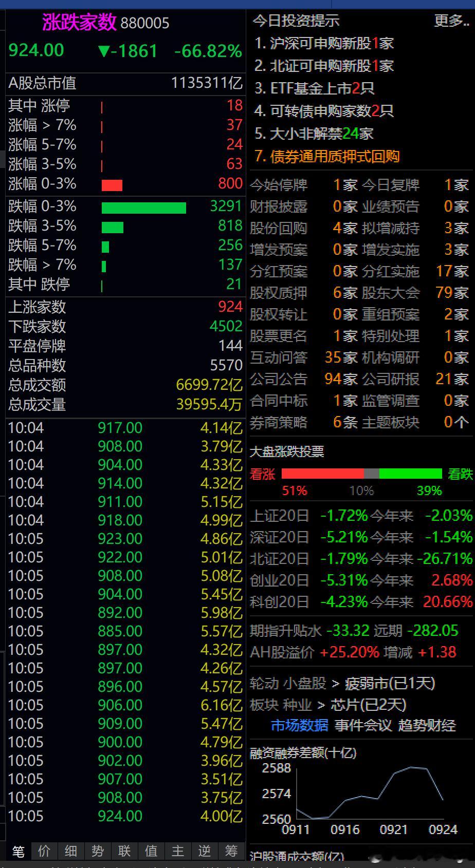This screenshot has width=475, height=868.
Task: Open 拟增减持 3家 item
Action: pos(415,228)
